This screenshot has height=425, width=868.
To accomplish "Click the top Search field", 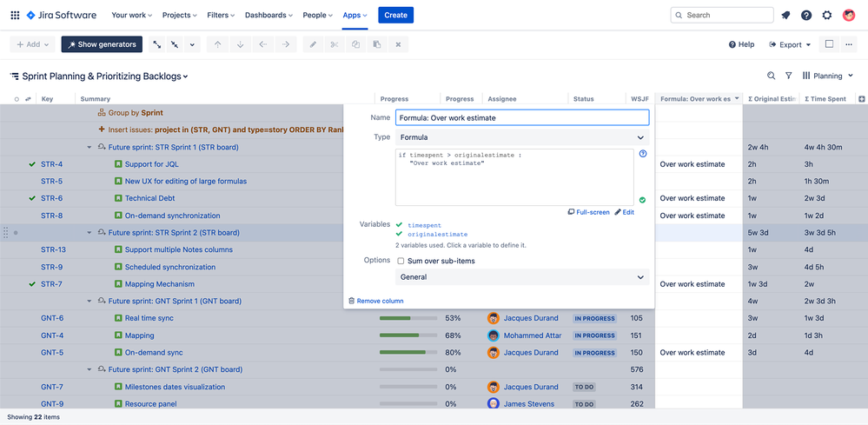I will 722,16.
